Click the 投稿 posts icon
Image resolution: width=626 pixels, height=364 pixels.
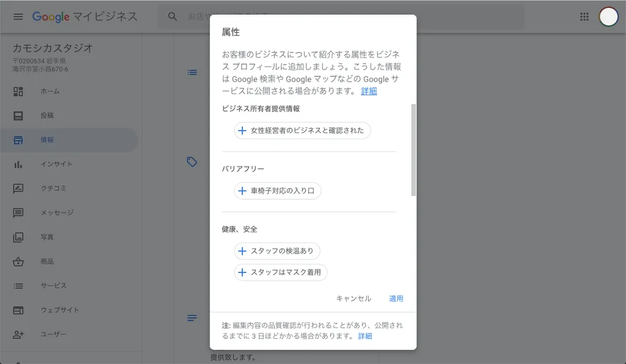click(x=18, y=115)
